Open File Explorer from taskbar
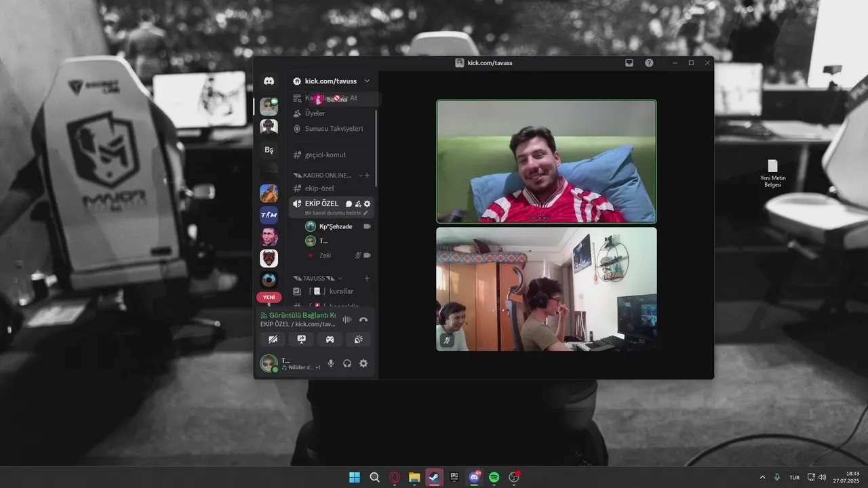868x488 pixels. pyautogui.click(x=414, y=477)
